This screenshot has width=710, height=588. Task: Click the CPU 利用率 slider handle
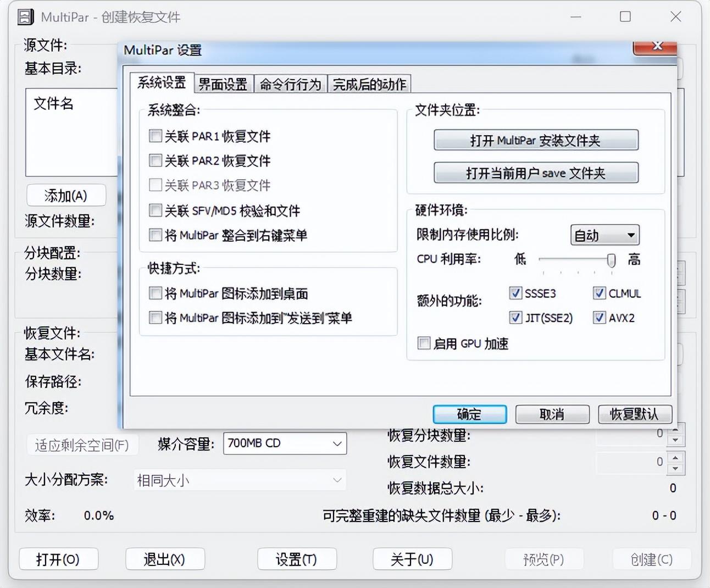pyautogui.click(x=611, y=260)
